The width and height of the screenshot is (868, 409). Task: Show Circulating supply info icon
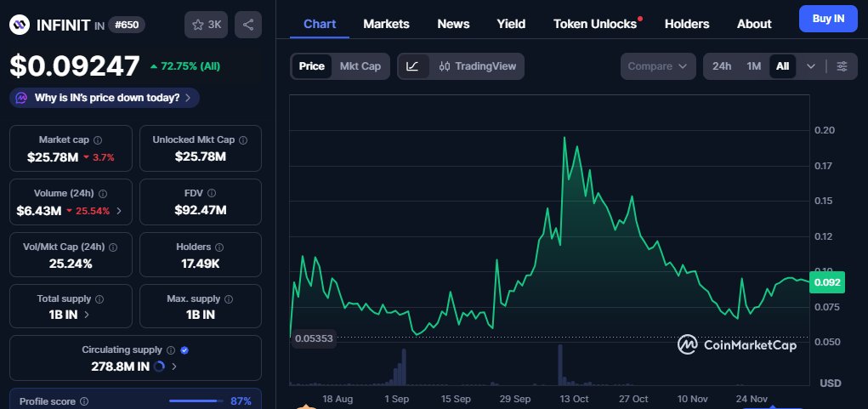pos(171,350)
